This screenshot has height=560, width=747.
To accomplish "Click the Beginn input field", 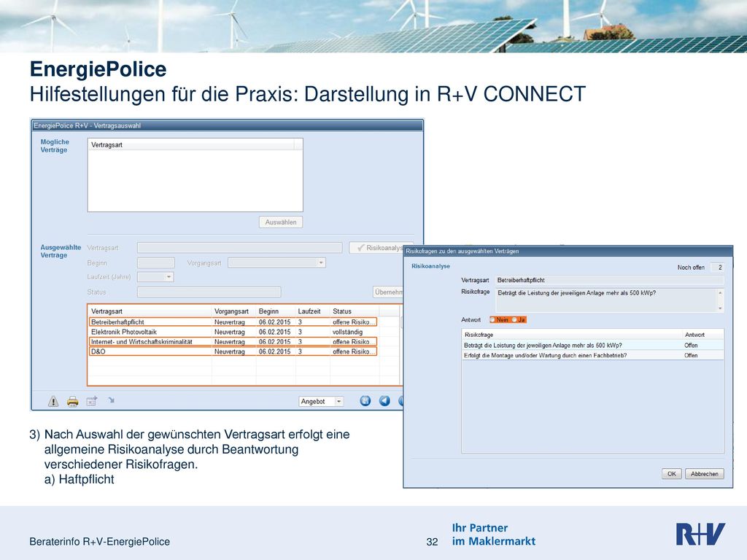I will pyautogui.click(x=156, y=262).
